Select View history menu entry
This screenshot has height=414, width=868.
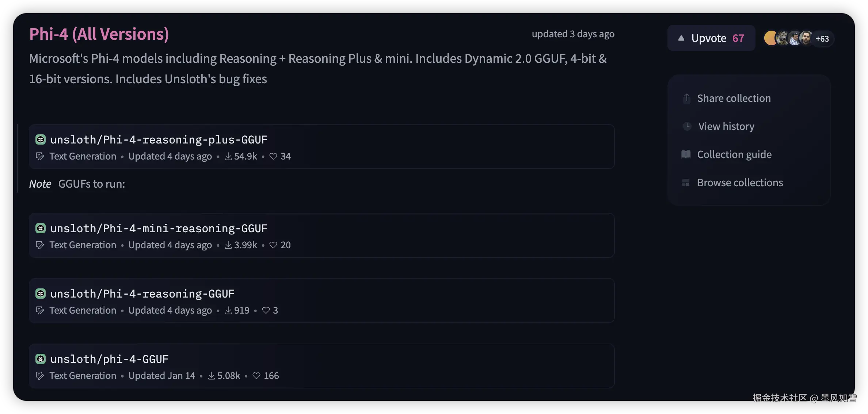point(726,126)
